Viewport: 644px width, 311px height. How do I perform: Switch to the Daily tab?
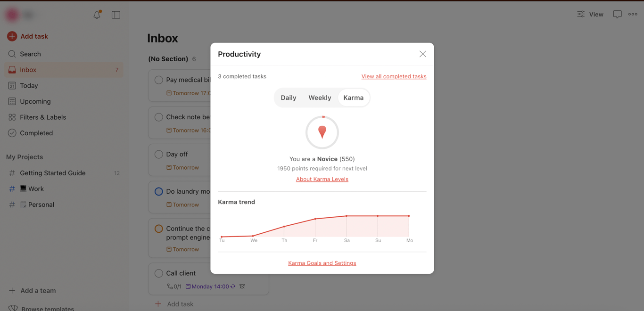(x=289, y=98)
